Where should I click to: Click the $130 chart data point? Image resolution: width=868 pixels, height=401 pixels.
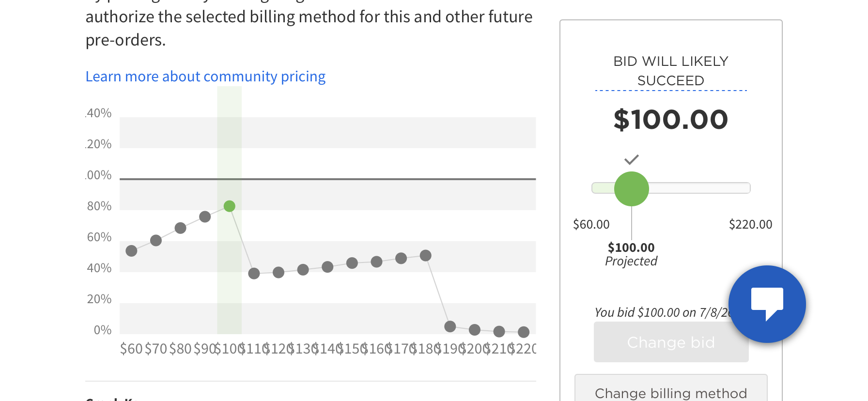pyautogui.click(x=303, y=270)
